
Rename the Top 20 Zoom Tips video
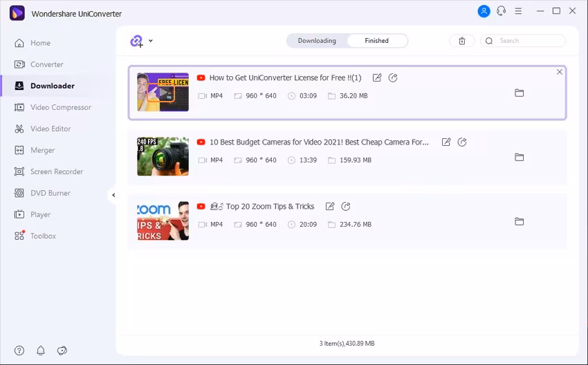point(329,207)
